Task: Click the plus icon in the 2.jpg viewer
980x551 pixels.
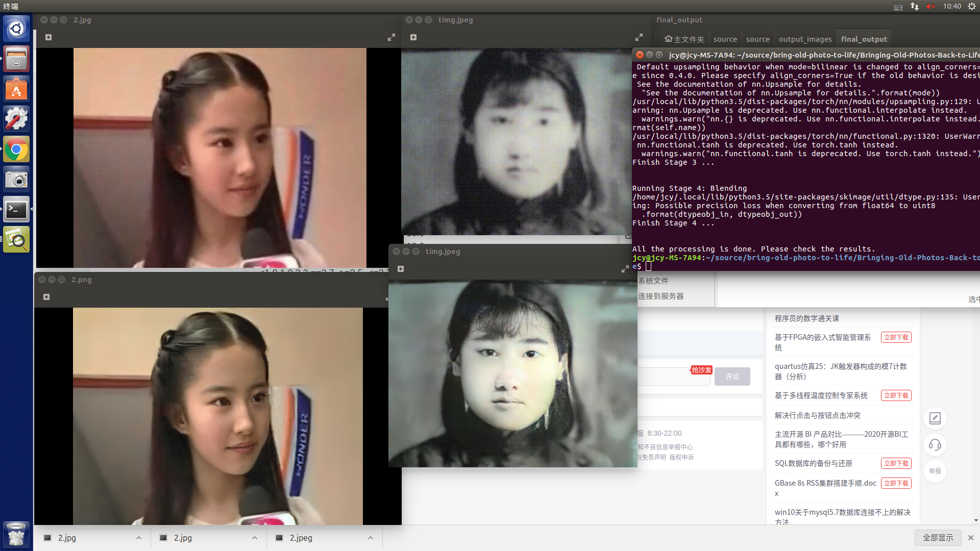Action: click(48, 37)
